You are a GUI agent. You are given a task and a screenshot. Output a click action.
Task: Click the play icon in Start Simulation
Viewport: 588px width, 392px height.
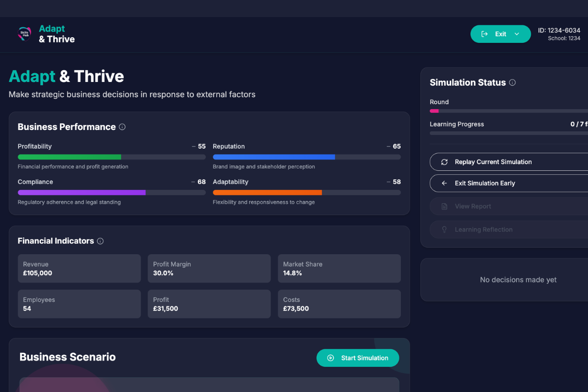(331, 358)
